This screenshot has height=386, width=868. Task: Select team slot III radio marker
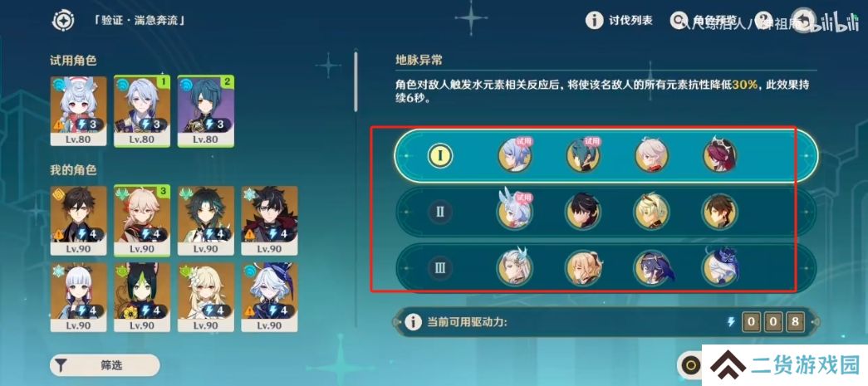coord(440,268)
